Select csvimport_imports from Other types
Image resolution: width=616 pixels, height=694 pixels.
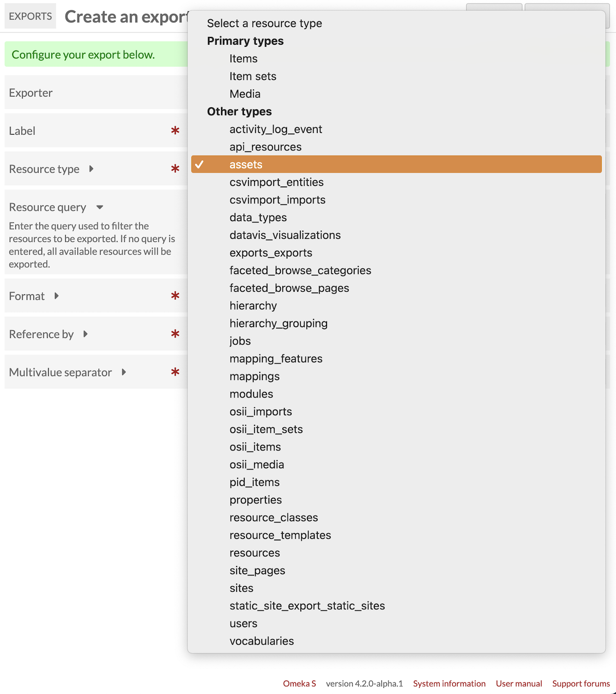pos(277,200)
